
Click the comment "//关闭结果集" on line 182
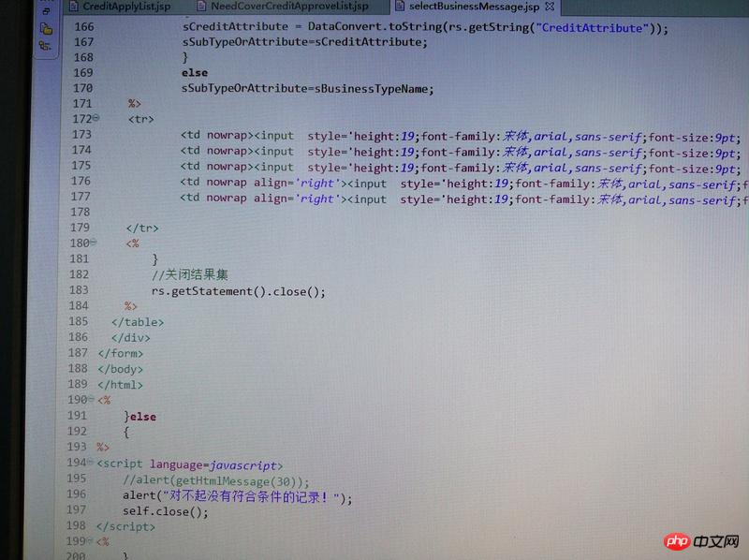190,274
